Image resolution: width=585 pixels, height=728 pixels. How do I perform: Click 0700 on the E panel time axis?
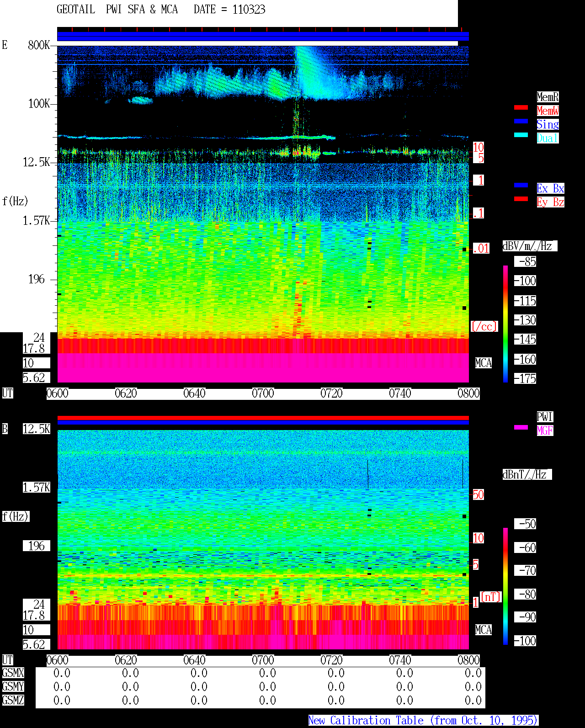(x=263, y=393)
